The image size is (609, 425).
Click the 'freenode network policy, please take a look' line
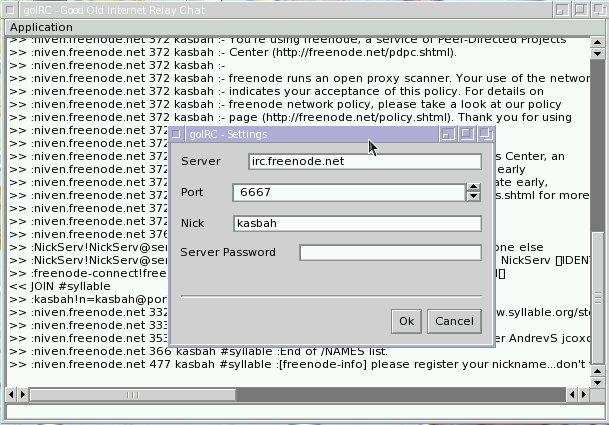[x=285, y=105]
